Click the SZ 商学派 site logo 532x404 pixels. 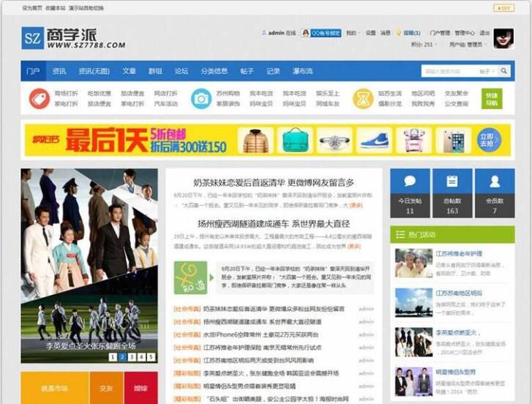72,38
